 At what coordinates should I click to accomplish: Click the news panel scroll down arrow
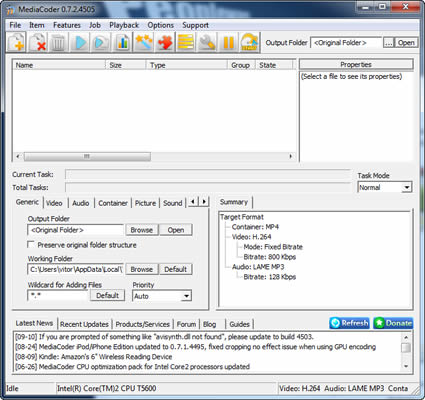(x=406, y=366)
